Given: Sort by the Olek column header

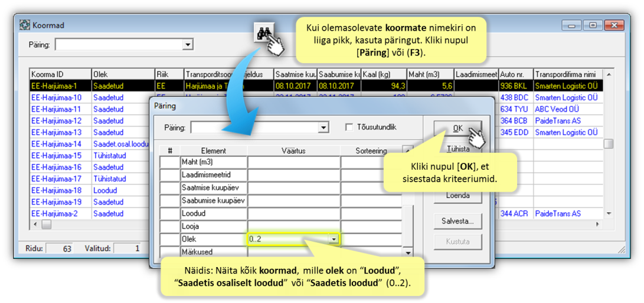Looking at the screenshot, I should coord(123,74).
